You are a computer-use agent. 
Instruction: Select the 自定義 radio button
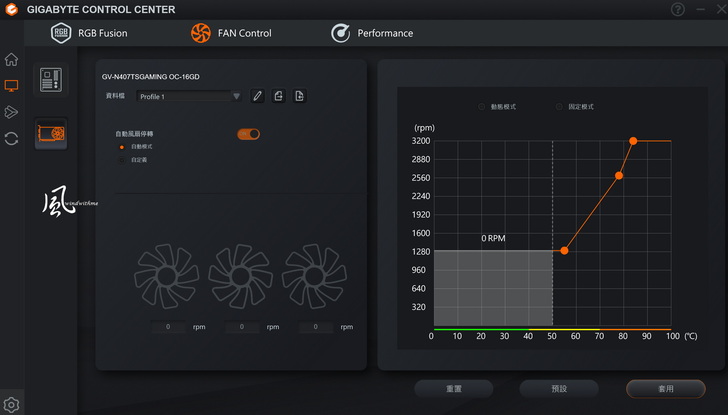click(x=123, y=159)
